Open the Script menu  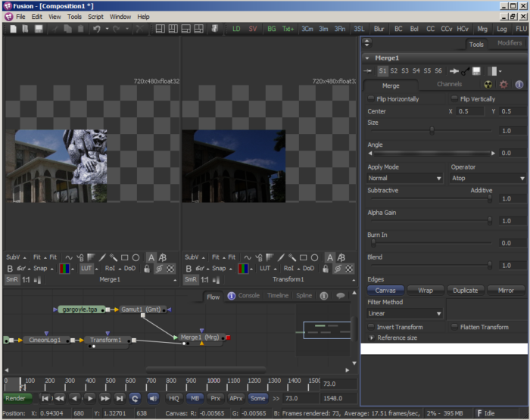tap(95, 17)
